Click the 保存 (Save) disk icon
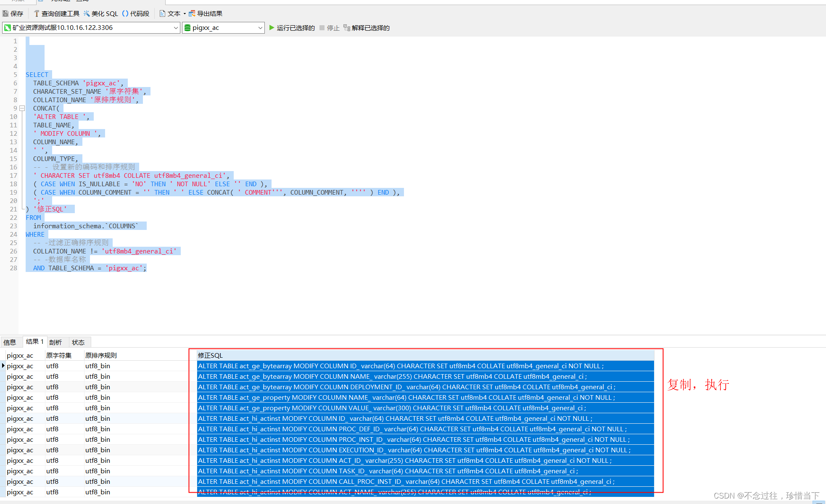Image resolution: width=826 pixels, height=504 pixels. [x=6, y=14]
